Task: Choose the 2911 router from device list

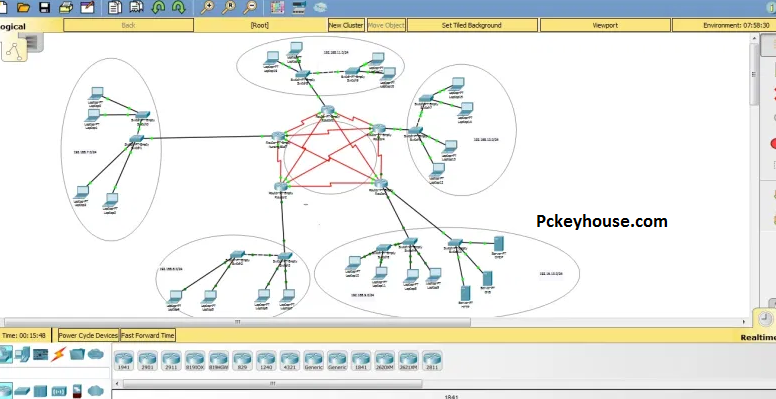Action: [x=171, y=361]
